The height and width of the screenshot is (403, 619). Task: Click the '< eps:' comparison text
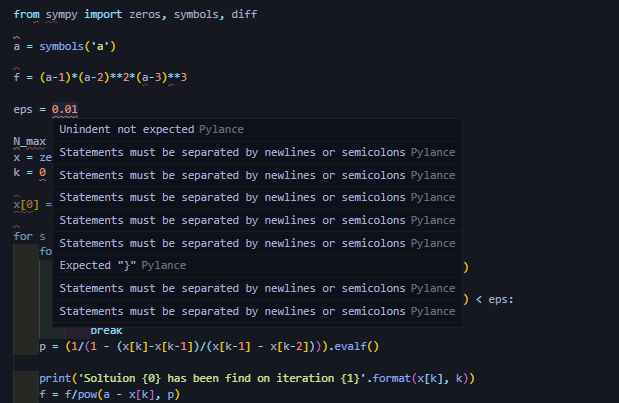pos(495,300)
